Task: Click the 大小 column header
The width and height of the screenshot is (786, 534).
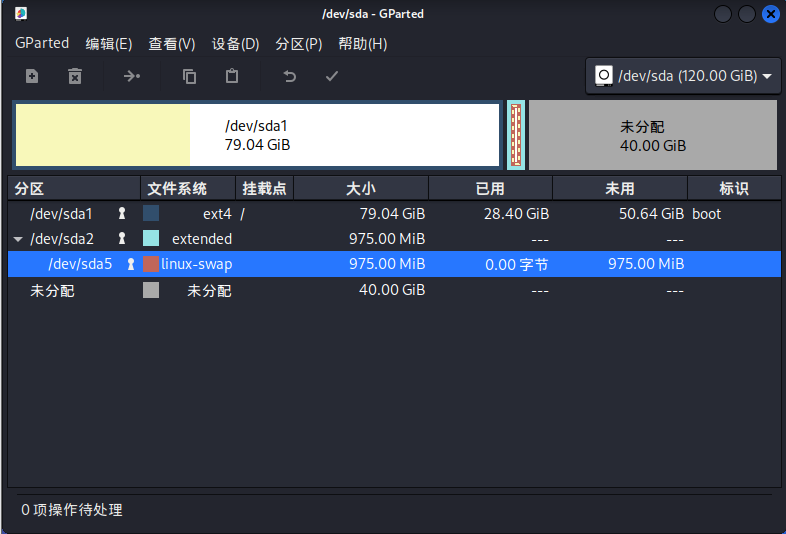Action: (x=361, y=189)
